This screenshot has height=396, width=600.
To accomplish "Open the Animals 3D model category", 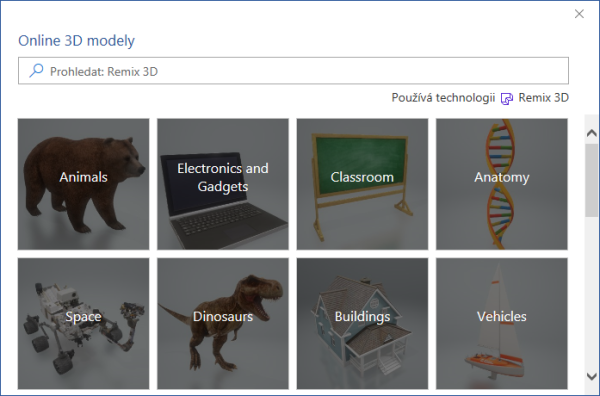I will click(83, 184).
